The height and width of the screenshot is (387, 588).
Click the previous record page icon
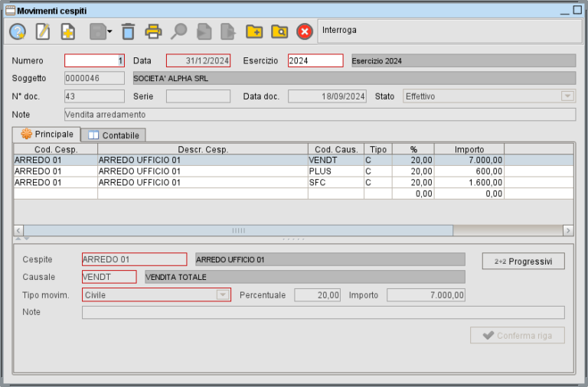tap(204, 31)
